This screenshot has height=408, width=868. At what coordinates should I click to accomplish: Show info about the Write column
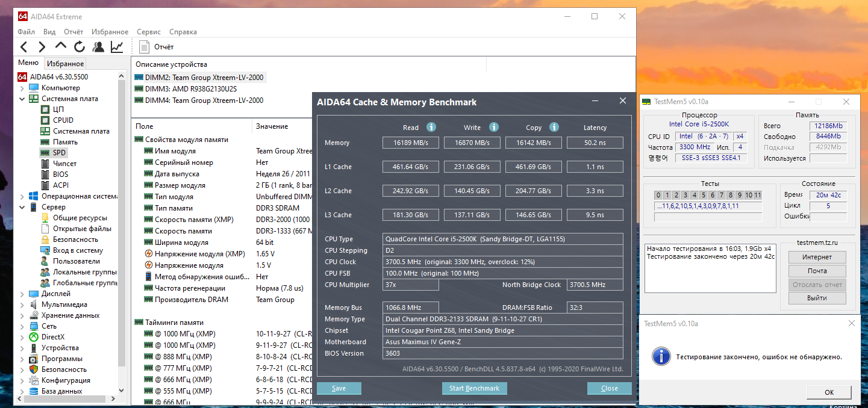[494, 127]
